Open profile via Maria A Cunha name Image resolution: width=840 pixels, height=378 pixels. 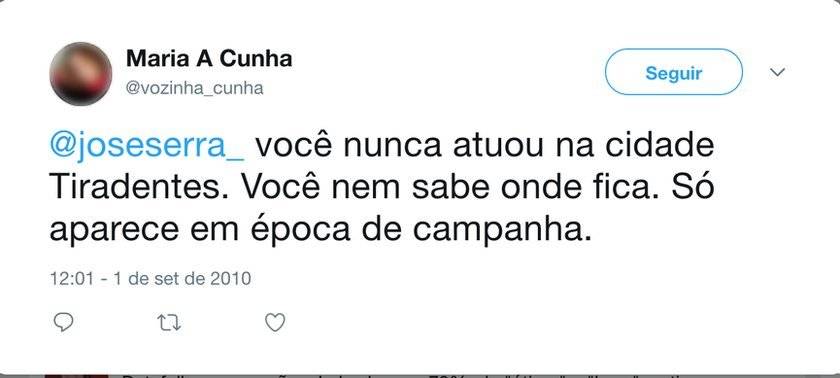[x=209, y=58]
